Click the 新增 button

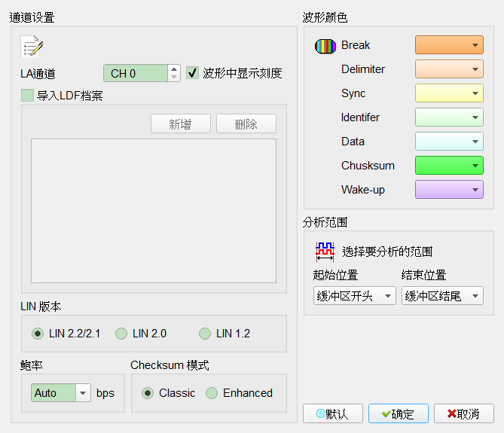(x=181, y=123)
